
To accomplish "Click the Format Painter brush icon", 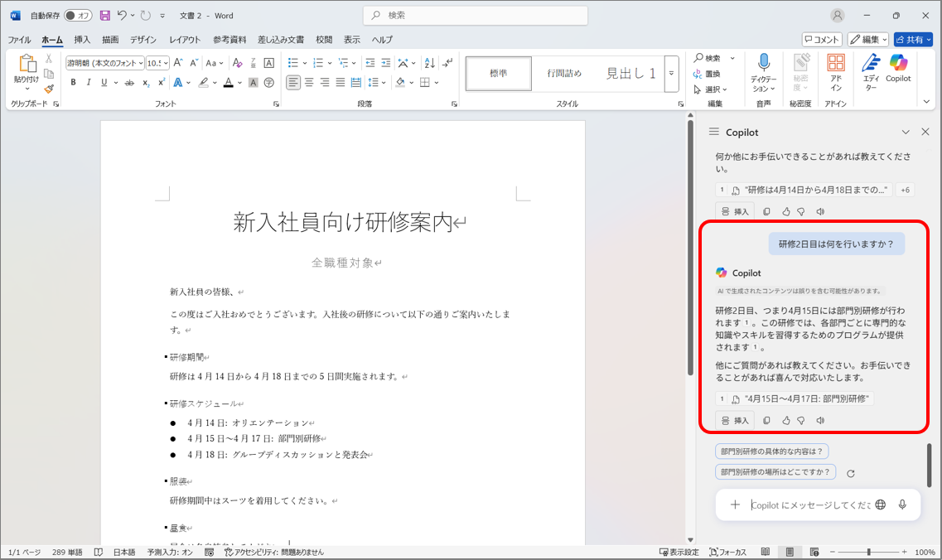I will [x=49, y=89].
